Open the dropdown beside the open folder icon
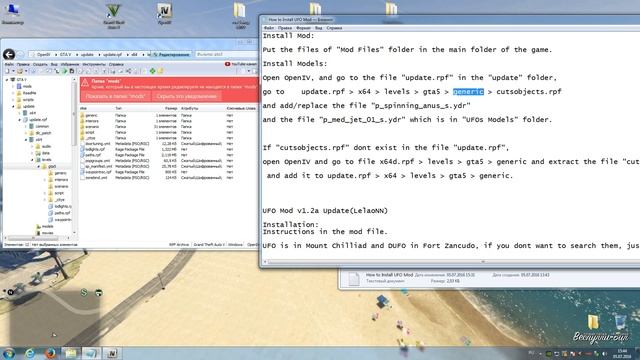640x360 pixels. pyautogui.click(x=26, y=71)
